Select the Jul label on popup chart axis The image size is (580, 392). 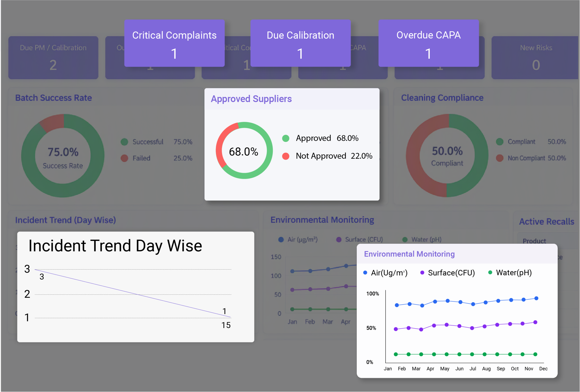pyautogui.click(x=473, y=369)
